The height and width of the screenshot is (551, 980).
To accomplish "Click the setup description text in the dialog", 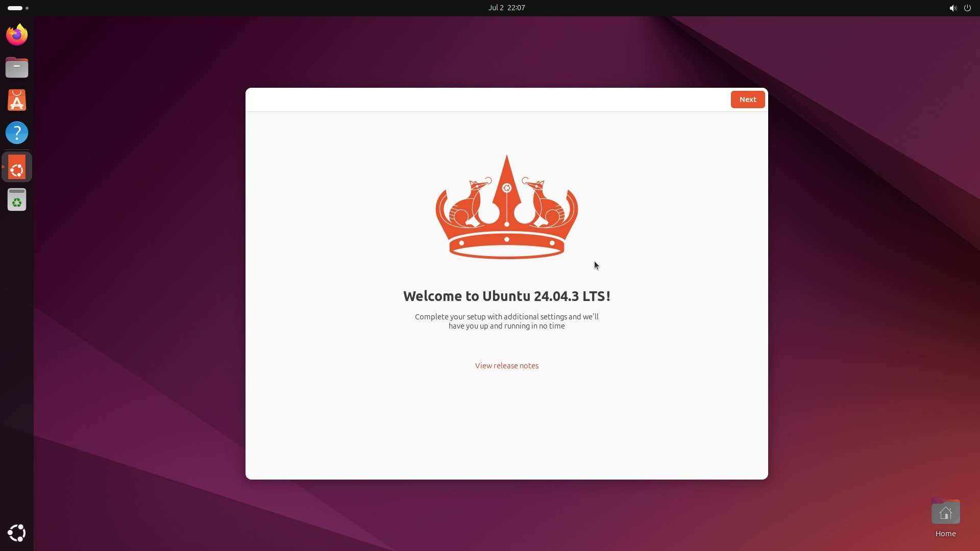I will pos(506,321).
